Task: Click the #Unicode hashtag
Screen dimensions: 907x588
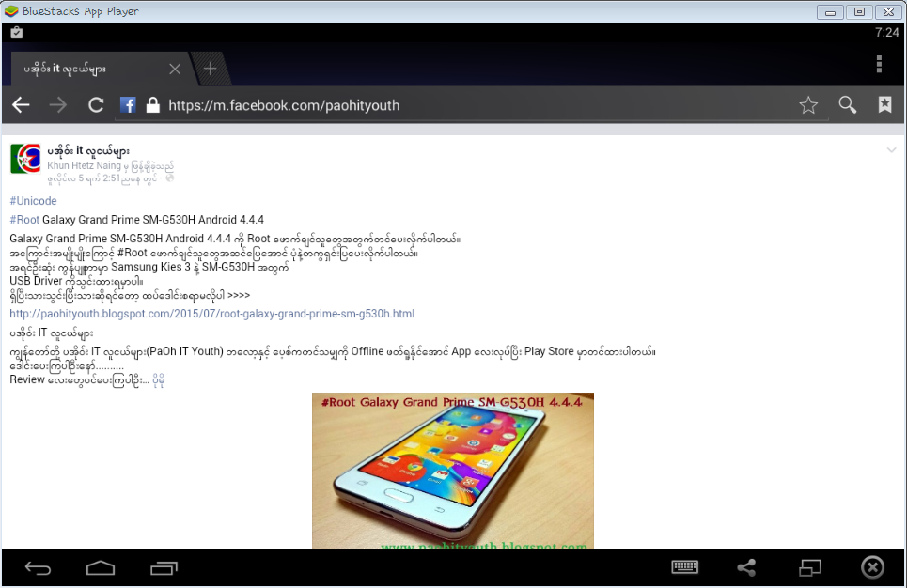Action: click(33, 201)
